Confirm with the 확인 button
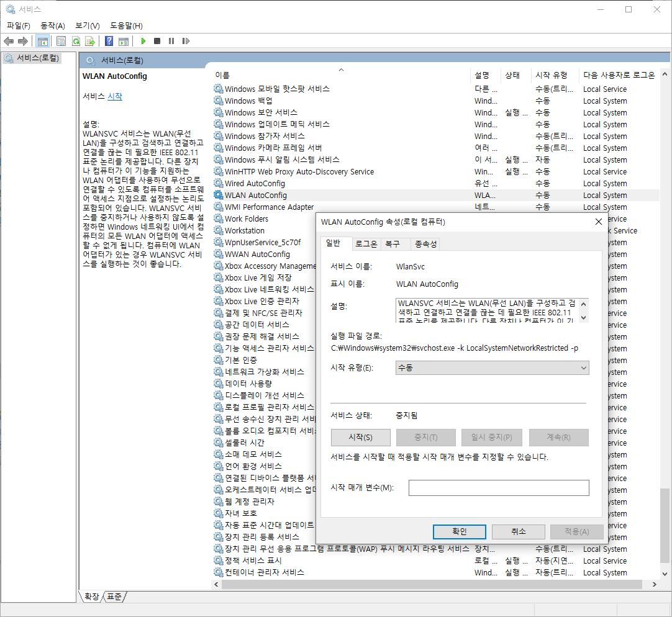672x617 pixels. 460,531
